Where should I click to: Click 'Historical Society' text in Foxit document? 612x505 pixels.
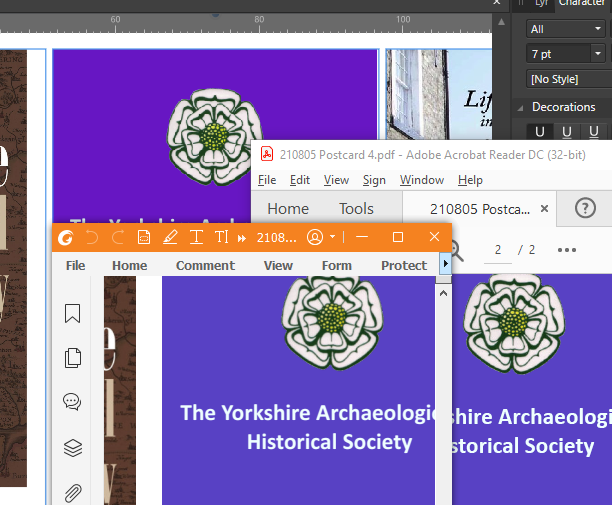point(329,442)
